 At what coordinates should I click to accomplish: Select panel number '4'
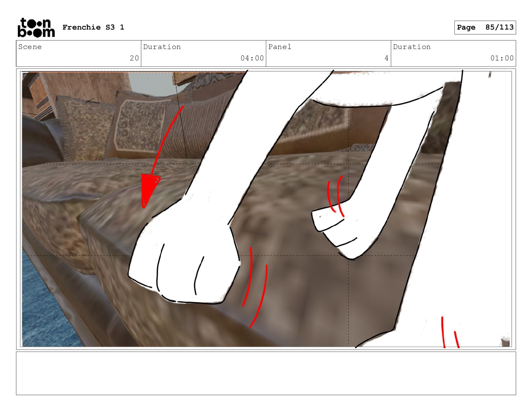coord(387,58)
